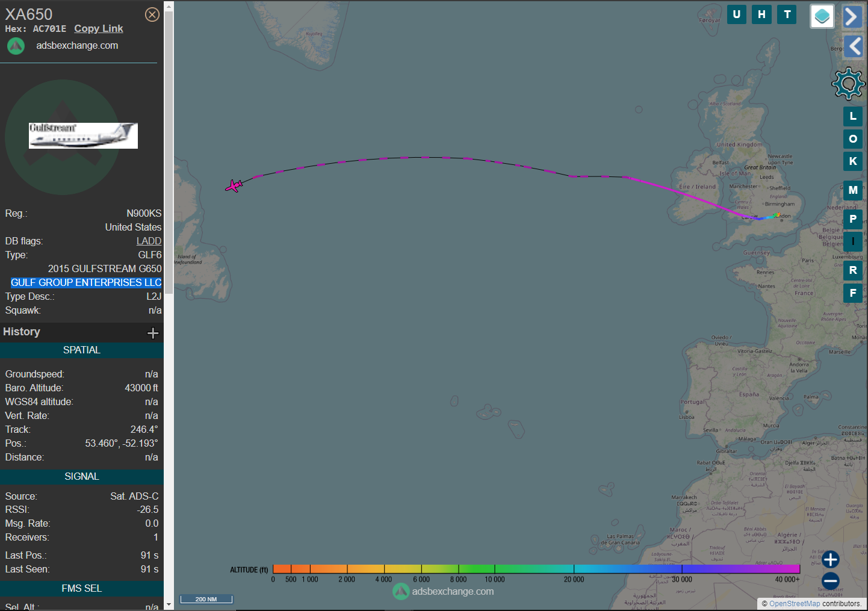The image size is (868, 611).
Task: Select the track 246.4° value
Action: tap(144, 429)
